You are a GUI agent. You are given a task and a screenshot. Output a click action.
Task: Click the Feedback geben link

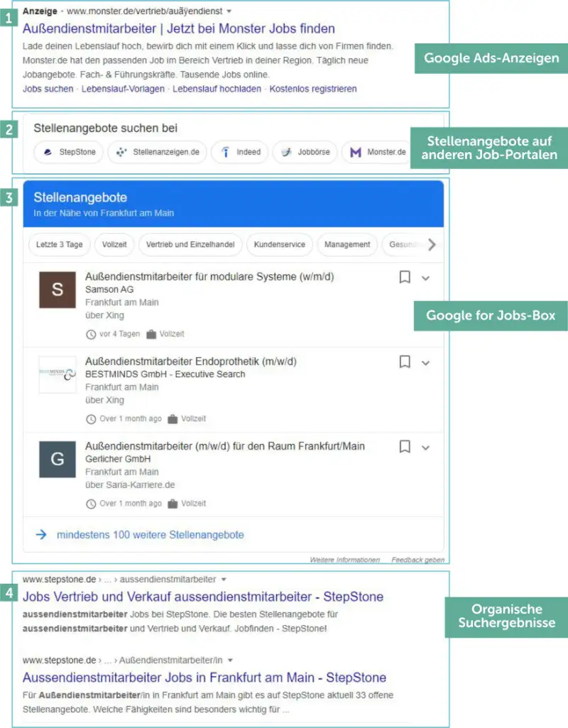pos(417,560)
